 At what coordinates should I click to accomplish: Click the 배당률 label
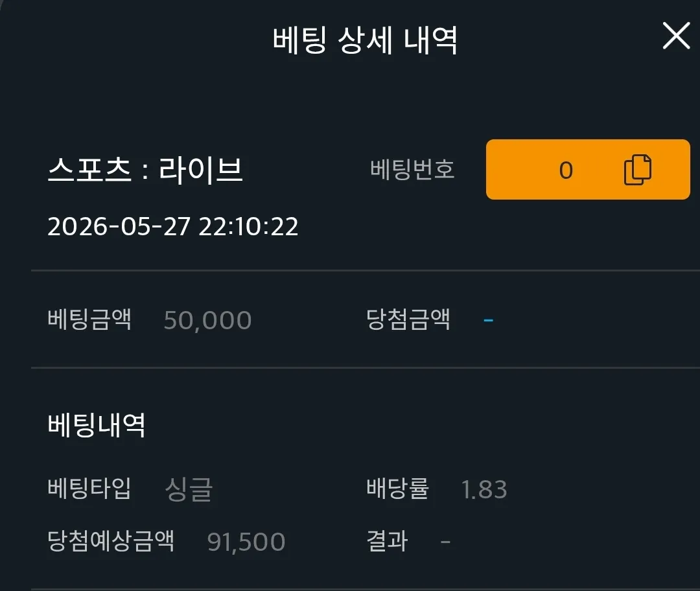pos(398,489)
